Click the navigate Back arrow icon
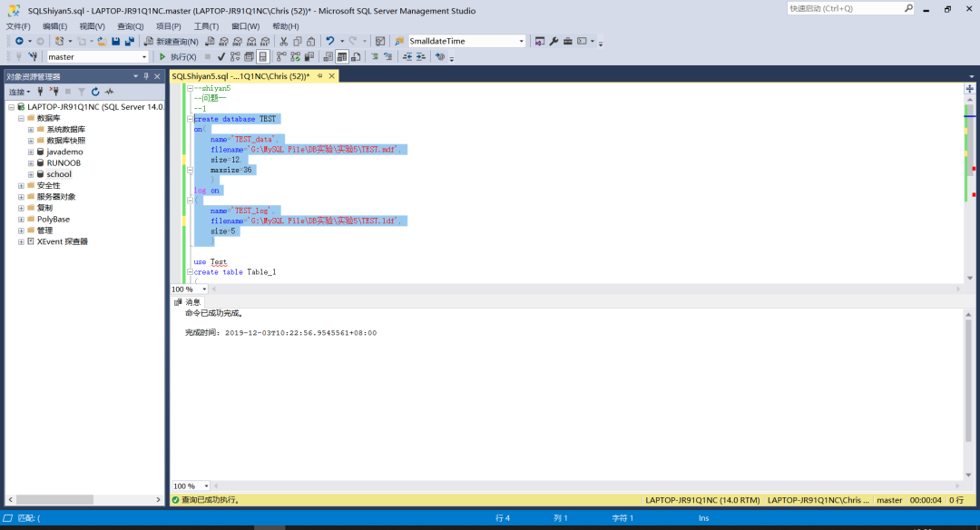The width and height of the screenshot is (980, 530). (19, 41)
